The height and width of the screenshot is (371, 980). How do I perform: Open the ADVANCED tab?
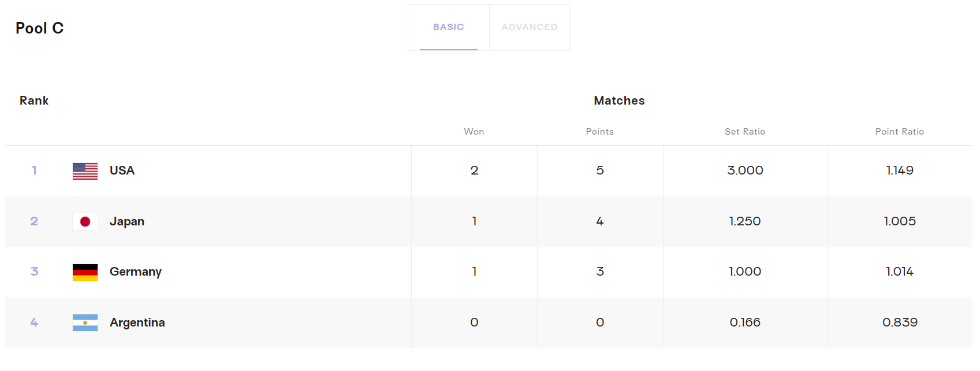pos(530,27)
